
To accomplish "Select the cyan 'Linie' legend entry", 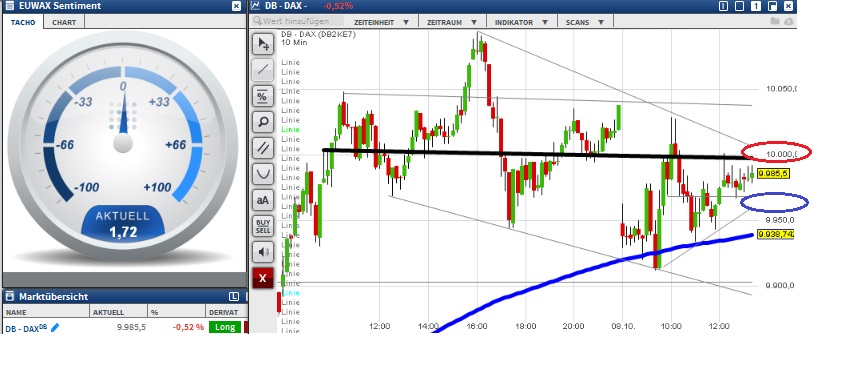I will (290, 293).
